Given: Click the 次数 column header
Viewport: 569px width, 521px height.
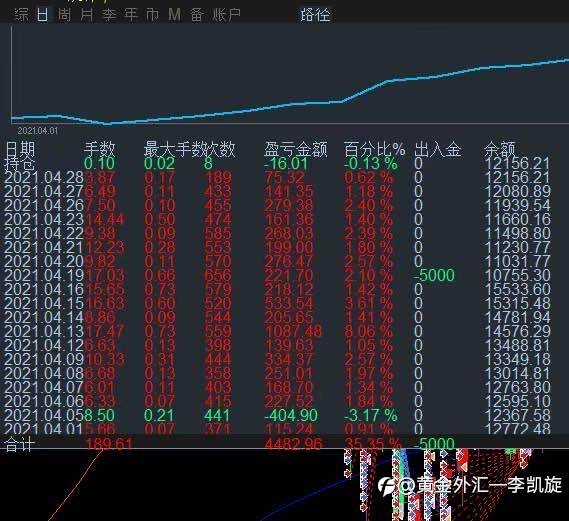Looking at the screenshot, I should 220,149.
